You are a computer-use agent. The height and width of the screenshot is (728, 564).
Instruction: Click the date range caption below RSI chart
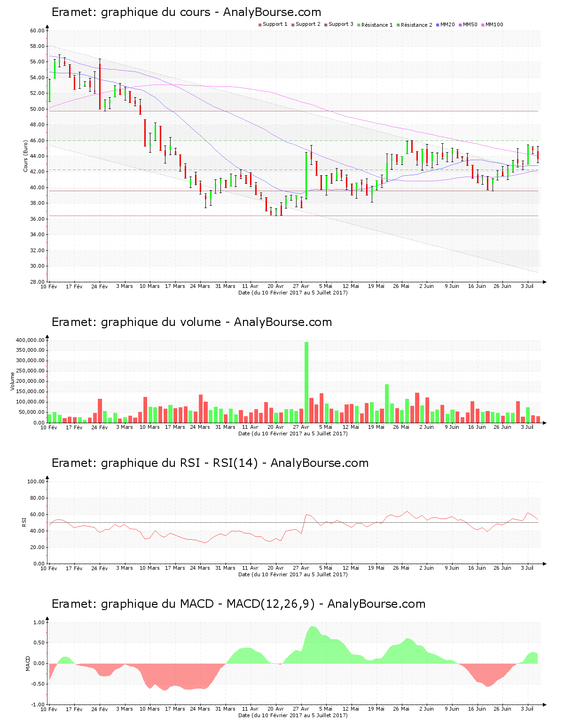click(x=293, y=574)
